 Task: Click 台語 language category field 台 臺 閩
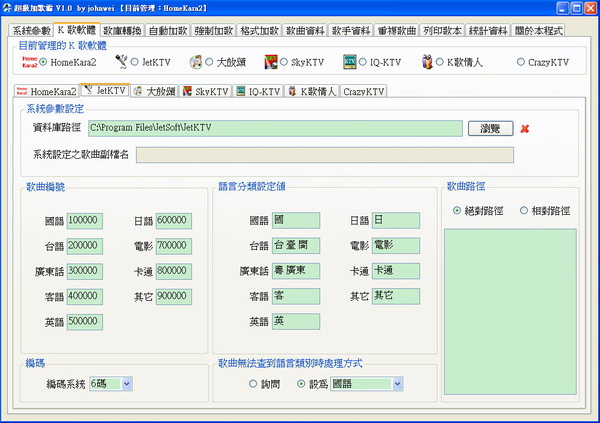tap(296, 246)
